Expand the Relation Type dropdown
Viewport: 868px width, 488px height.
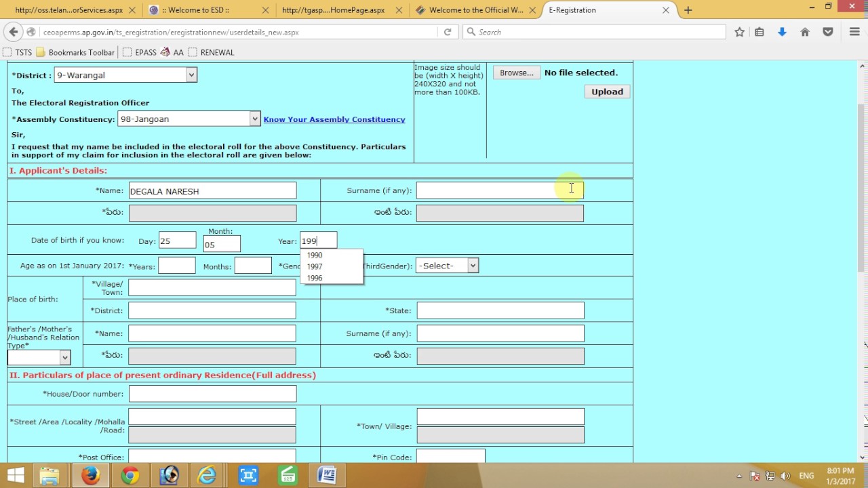[x=39, y=357]
